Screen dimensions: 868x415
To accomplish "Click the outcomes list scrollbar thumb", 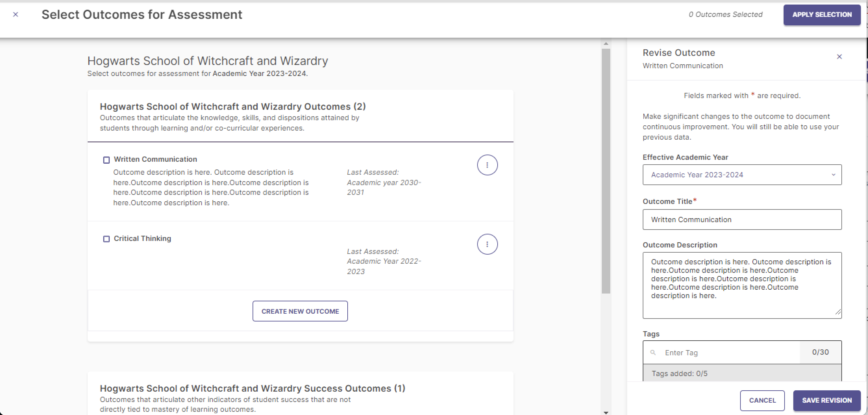I will click(x=606, y=171).
